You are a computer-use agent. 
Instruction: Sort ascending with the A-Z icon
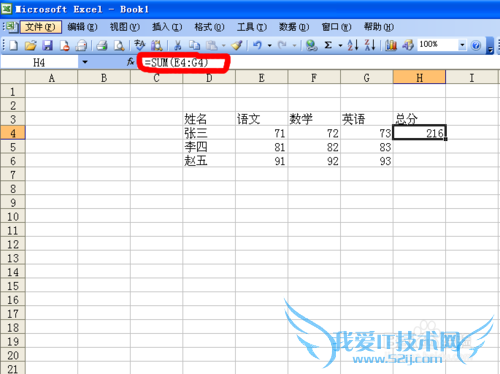click(x=353, y=45)
